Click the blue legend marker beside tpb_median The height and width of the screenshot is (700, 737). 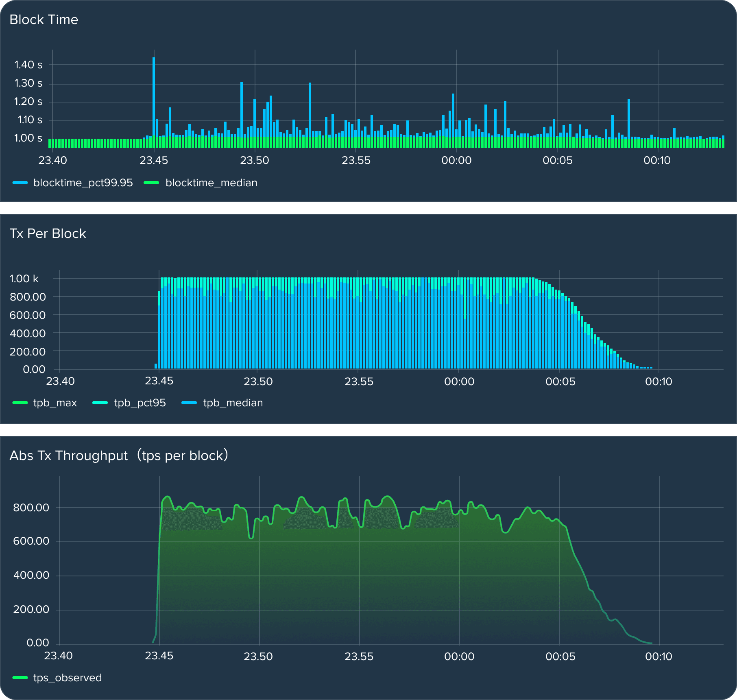189,403
